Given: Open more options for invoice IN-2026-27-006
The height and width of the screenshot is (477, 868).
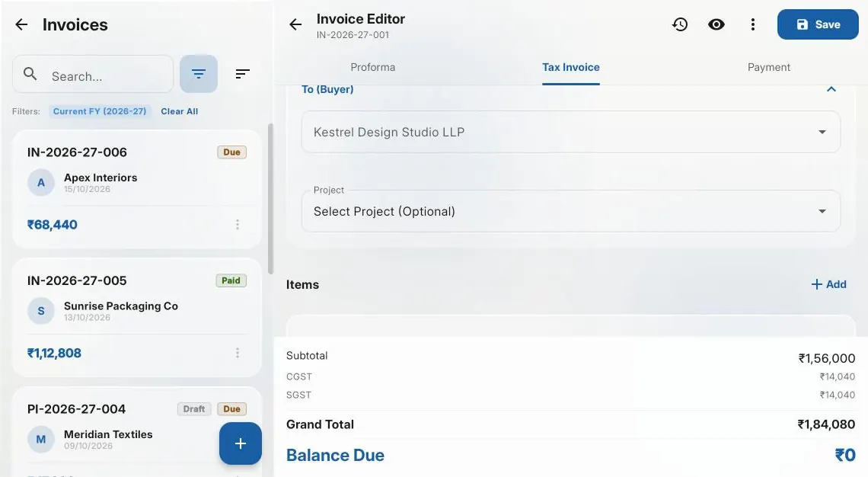Looking at the screenshot, I should pos(238,224).
